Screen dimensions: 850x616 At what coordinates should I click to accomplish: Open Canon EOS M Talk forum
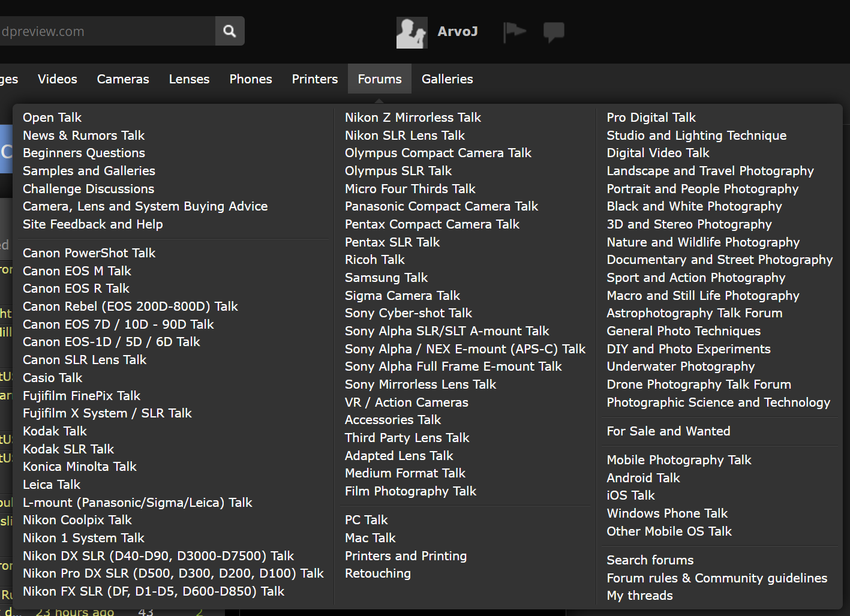pos(77,271)
